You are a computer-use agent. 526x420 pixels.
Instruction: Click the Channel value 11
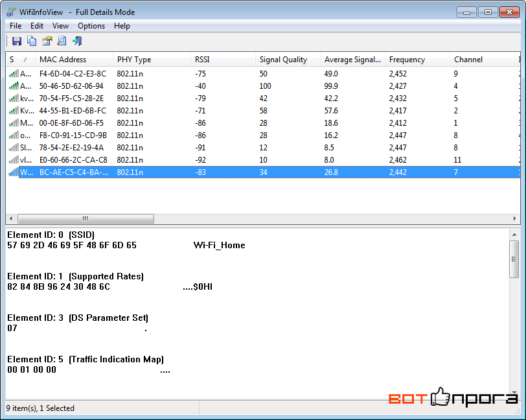click(x=457, y=160)
